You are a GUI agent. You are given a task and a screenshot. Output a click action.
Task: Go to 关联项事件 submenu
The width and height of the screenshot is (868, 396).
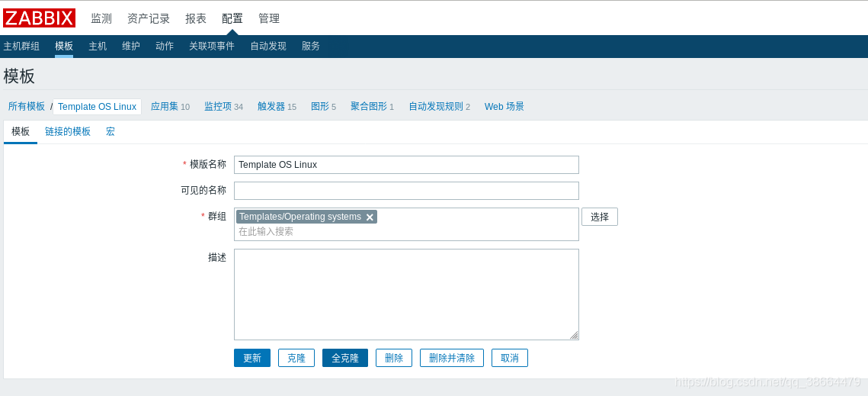pos(212,46)
